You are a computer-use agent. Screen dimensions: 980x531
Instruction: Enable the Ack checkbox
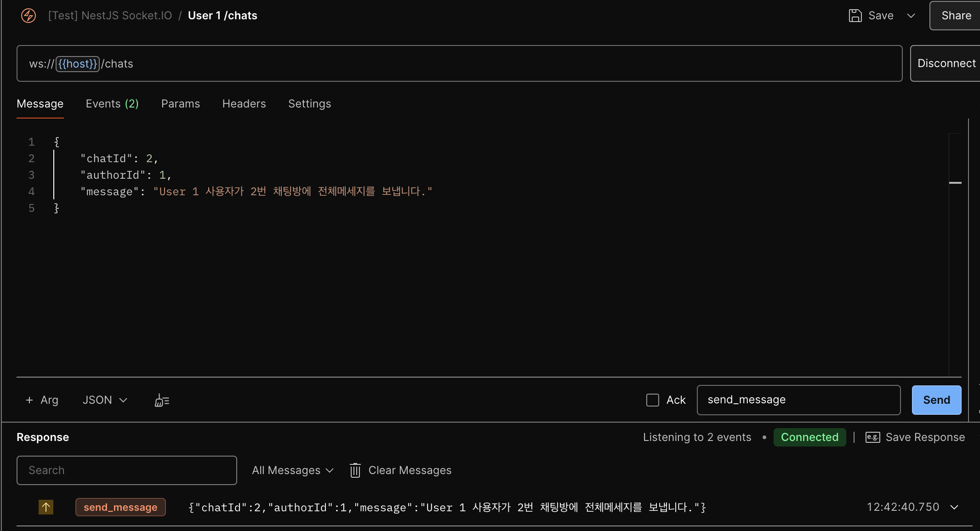tap(653, 400)
